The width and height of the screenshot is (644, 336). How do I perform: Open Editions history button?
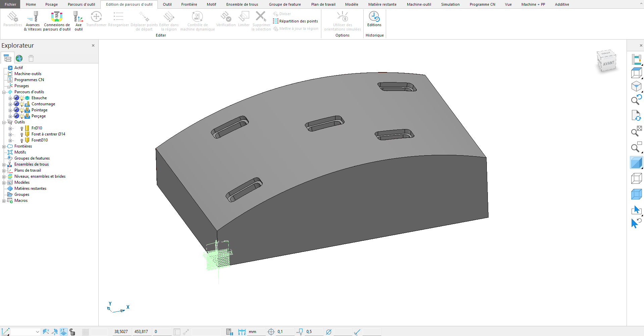pos(374,19)
